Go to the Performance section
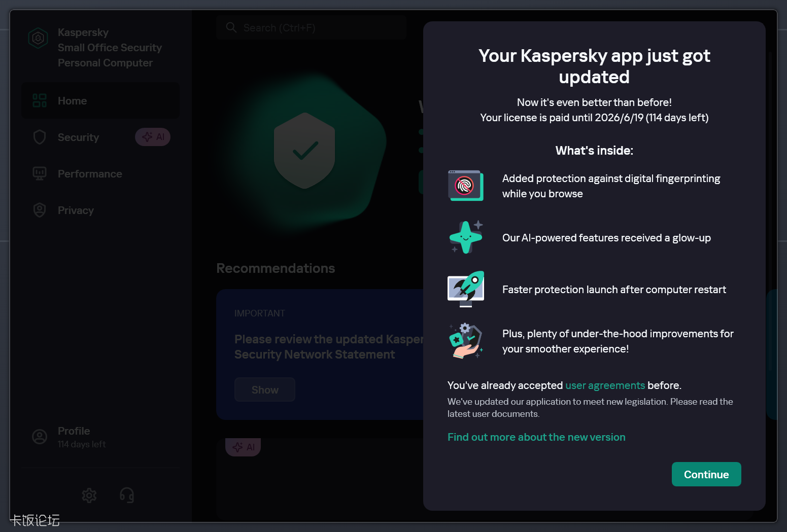The width and height of the screenshot is (787, 532). click(x=90, y=174)
